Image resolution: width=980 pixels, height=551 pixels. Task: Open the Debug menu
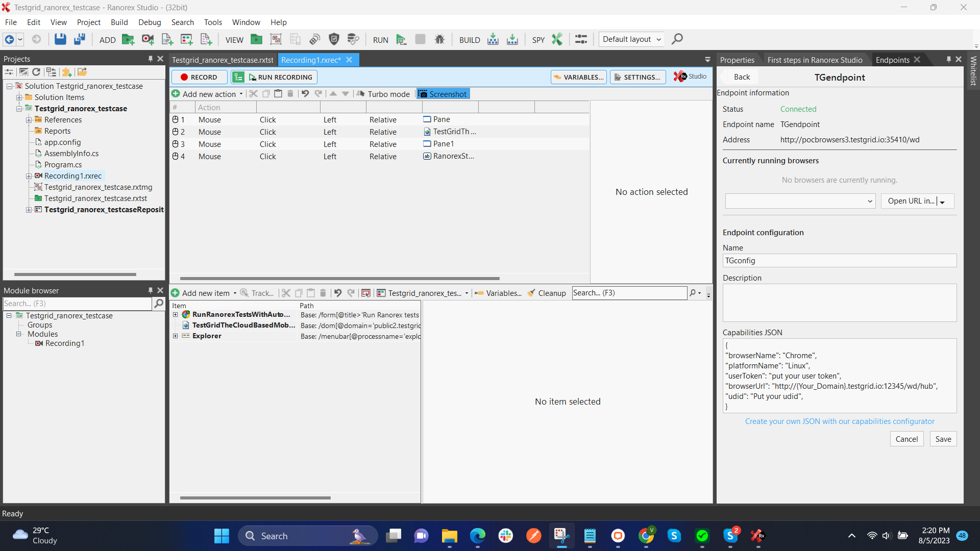coord(150,22)
